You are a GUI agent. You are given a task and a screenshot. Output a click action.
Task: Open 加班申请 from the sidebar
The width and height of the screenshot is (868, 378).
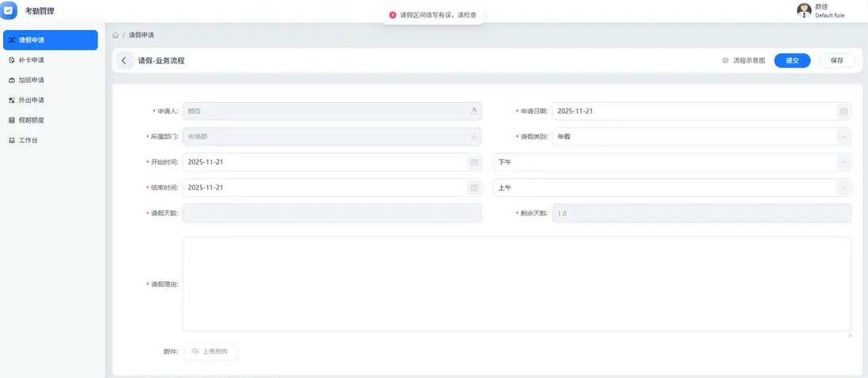[x=51, y=80]
